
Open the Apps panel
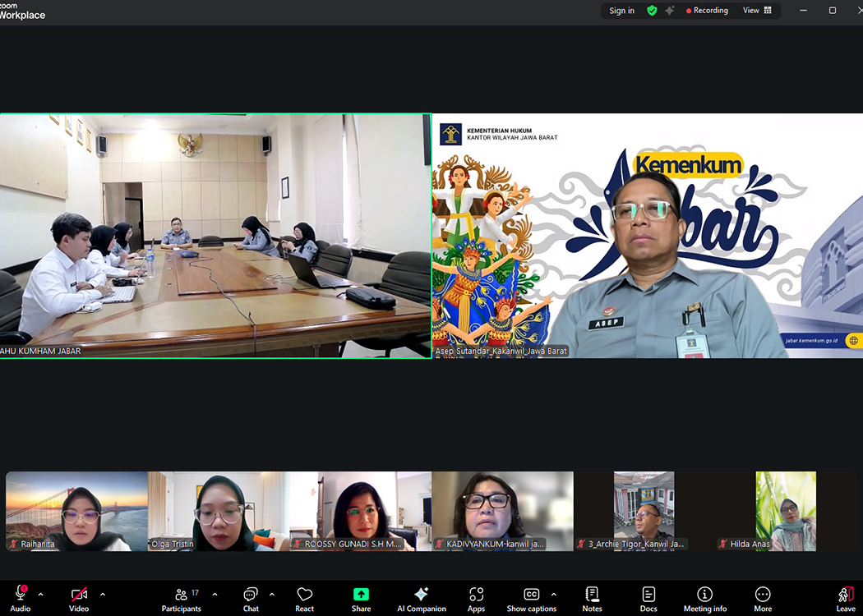tap(476, 598)
